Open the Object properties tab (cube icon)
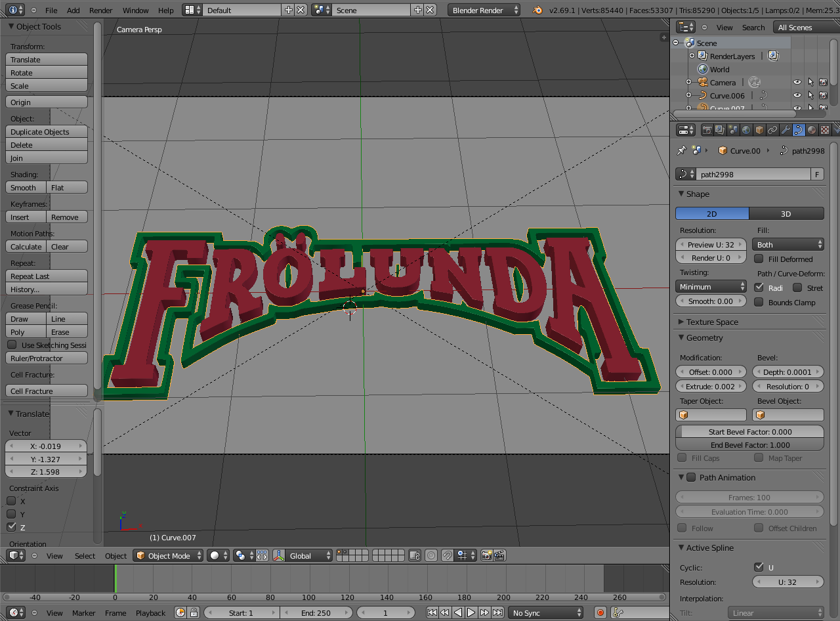 tap(759, 130)
